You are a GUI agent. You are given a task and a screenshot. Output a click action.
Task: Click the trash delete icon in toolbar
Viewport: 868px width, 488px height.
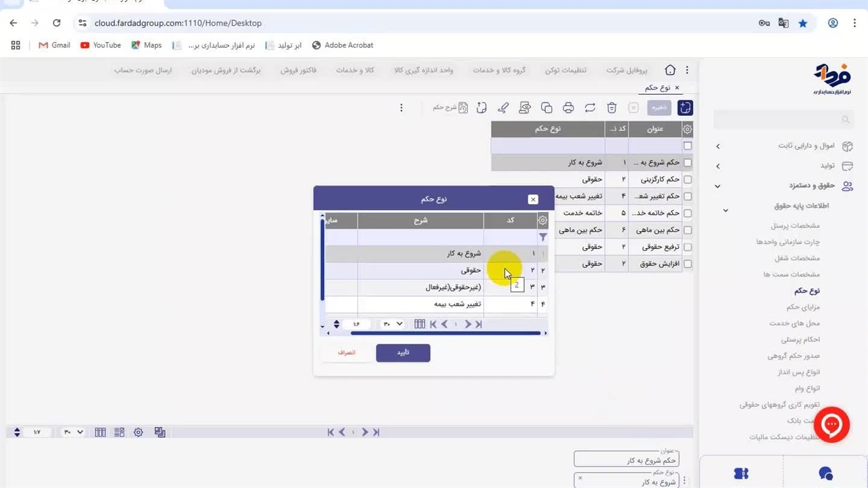point(612,108)
